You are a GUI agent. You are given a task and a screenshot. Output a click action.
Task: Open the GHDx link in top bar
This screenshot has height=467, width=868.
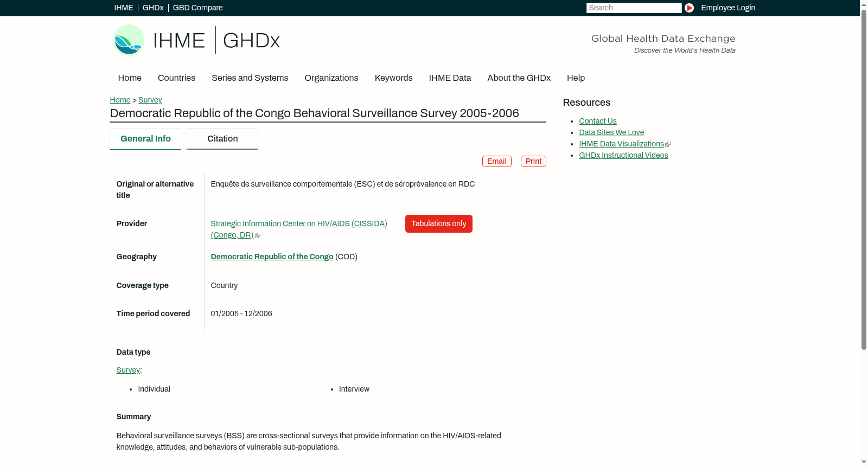click(x=153, y=8)
